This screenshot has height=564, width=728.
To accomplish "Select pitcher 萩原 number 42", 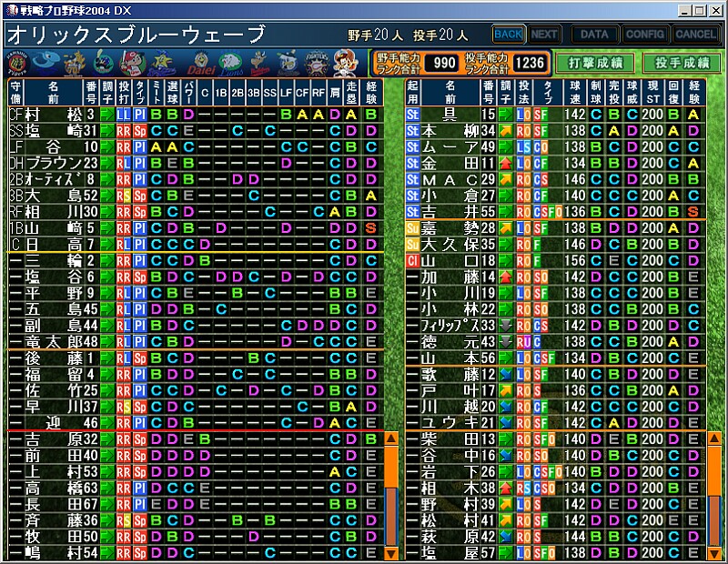I will click(555, 537).
